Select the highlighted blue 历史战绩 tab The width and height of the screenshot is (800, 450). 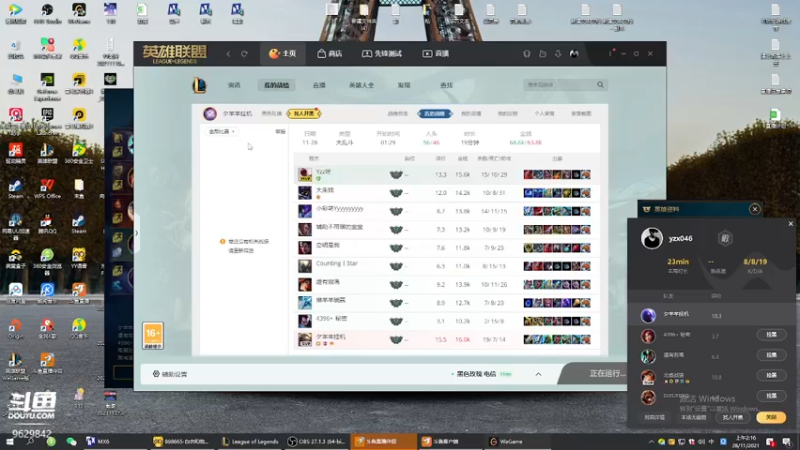[x=434, y=113]
